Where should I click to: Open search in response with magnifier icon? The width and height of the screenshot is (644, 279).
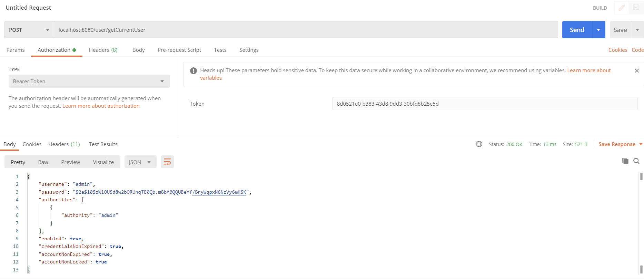point(636,161)
